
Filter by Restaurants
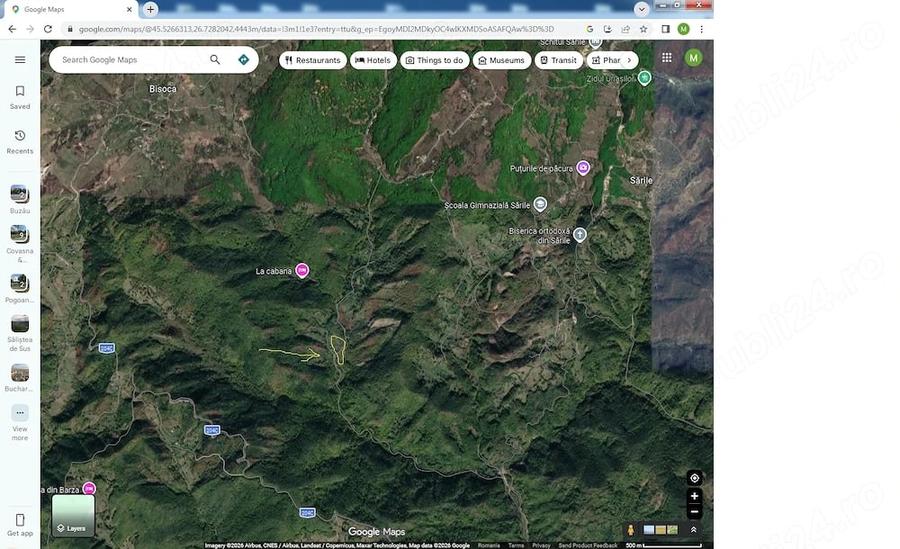coord(313,60)
